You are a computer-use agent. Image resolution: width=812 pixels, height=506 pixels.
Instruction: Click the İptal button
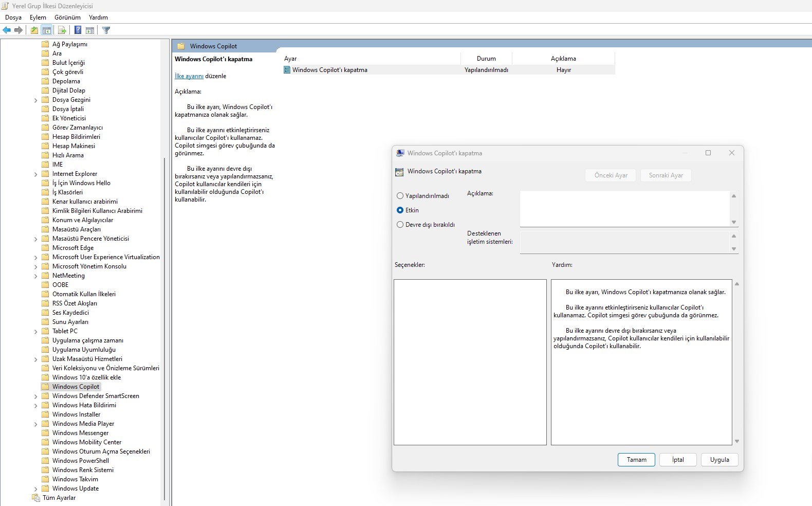(678, 460)
